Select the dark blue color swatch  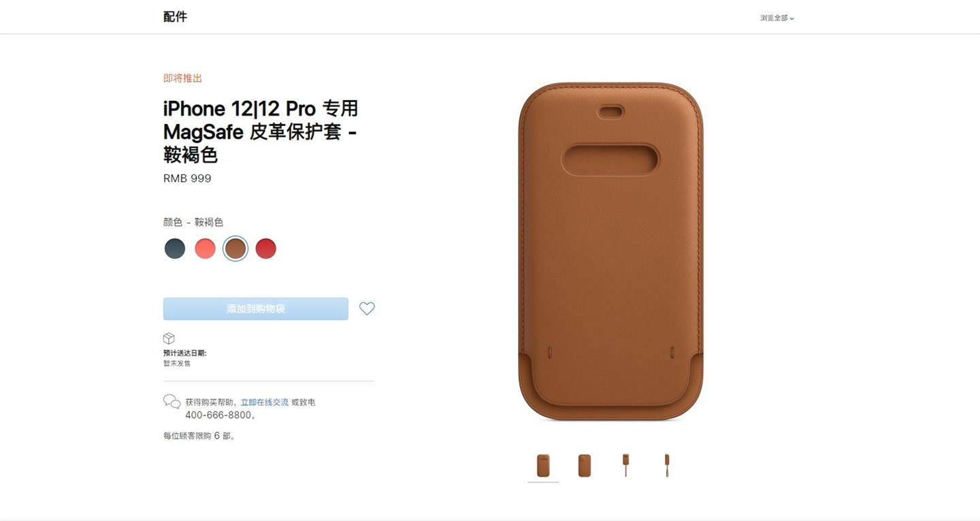coord(175,249)
